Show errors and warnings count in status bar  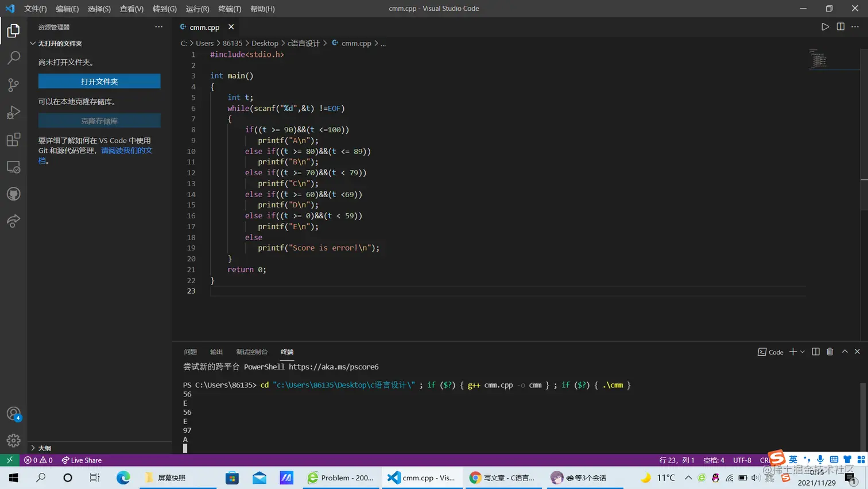[x=38, y=460]
